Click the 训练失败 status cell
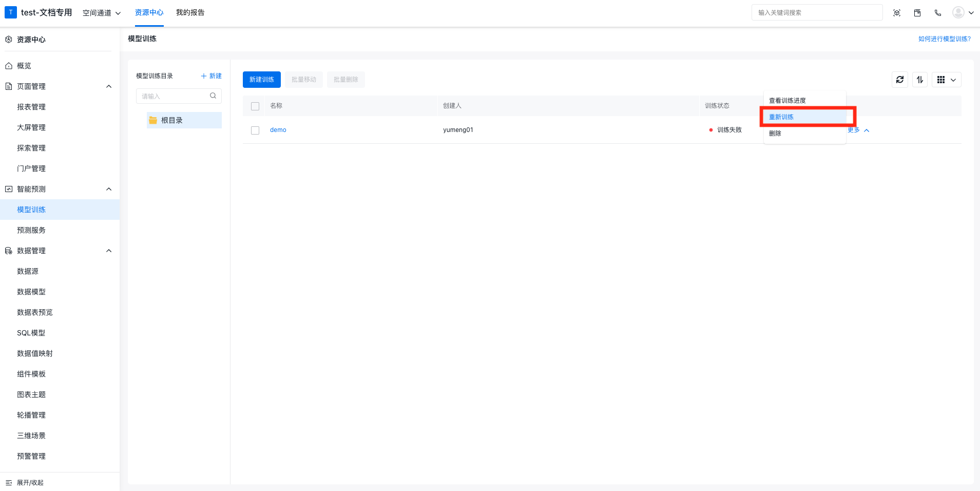Screen dimensions: 980x491 [725, 130]
